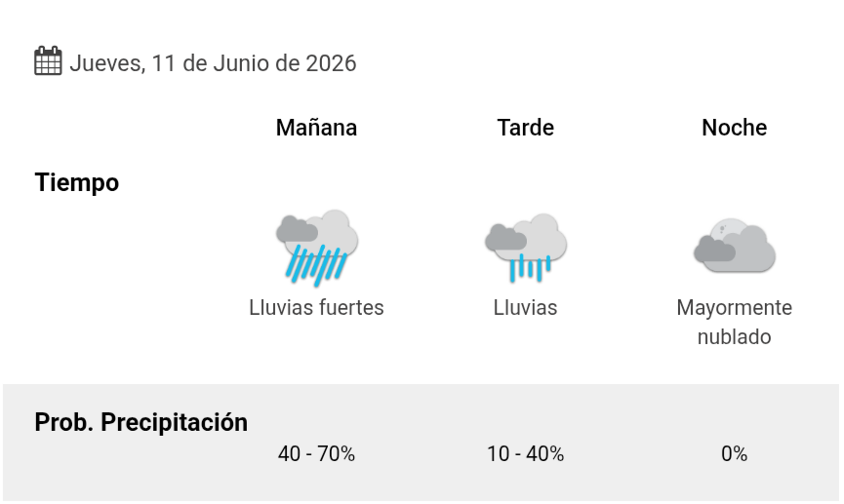This screenshot has width=844, height=504.
Task: Click the Lluvias afternoon description
Action: pos(525,308)
